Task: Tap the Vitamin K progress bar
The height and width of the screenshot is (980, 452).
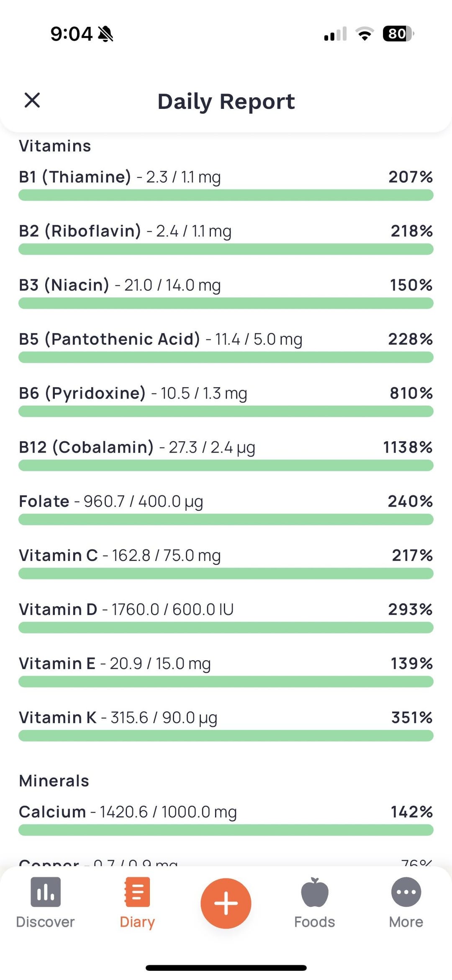Action: 226,736
